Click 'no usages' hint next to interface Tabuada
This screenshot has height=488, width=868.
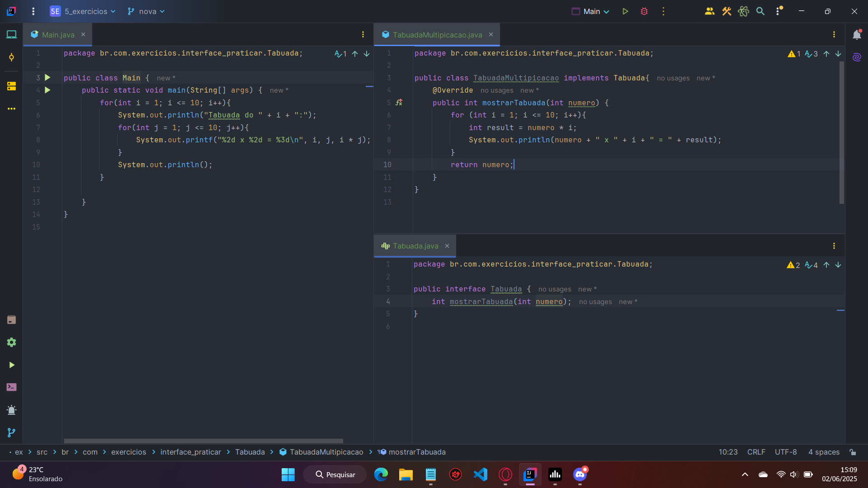tap(555, 289)
